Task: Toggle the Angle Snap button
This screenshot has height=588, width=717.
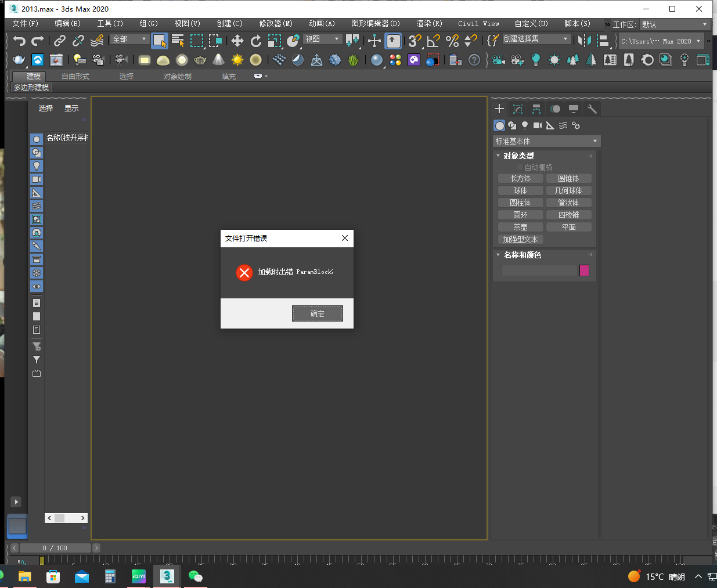Action: tap(433, 41)
